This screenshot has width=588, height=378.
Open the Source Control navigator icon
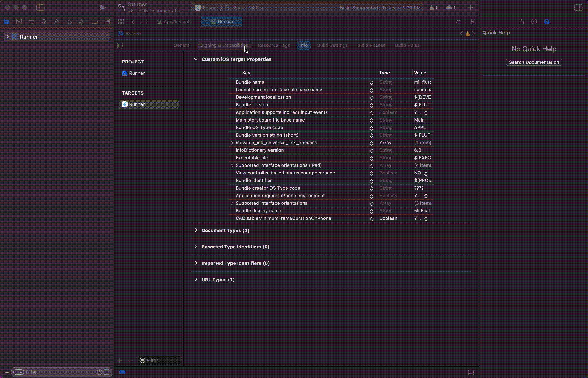tap(19, 22)
